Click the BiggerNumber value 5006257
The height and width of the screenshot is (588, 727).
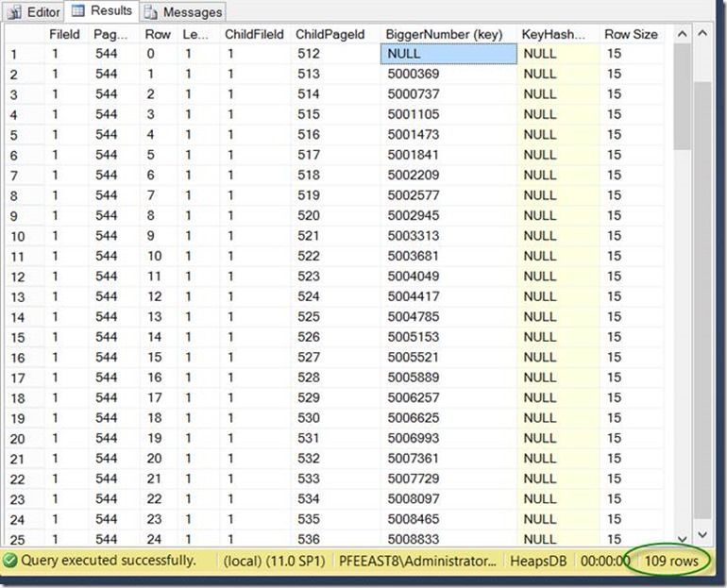pyautogui.click(x=414, y=397)
